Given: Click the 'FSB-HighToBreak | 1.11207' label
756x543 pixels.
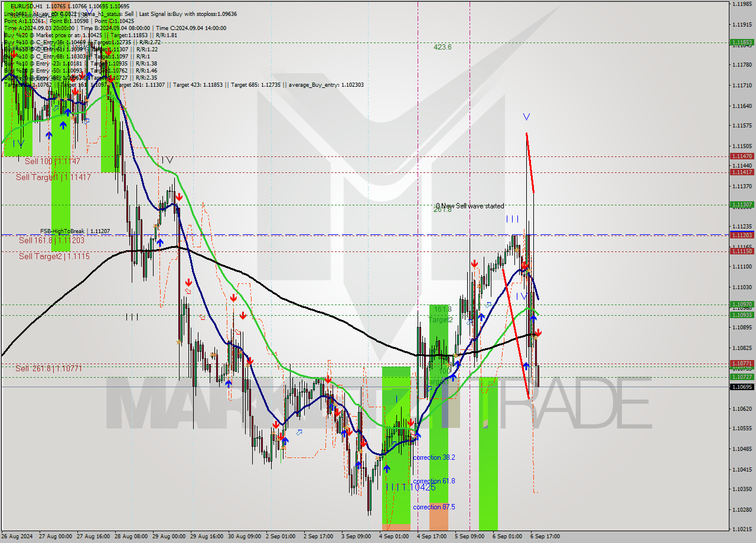Looking at the screenshot, I should 75,231.
